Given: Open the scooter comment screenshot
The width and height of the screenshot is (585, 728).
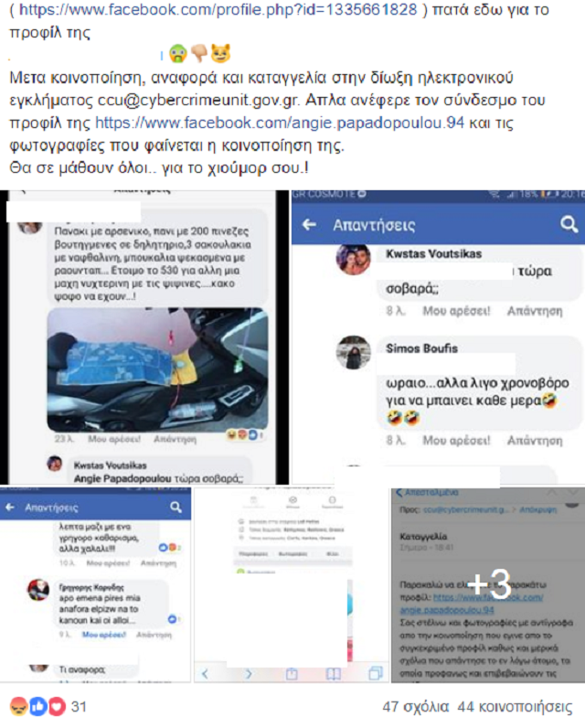Looking at the screenshot, I should point(144,337).
